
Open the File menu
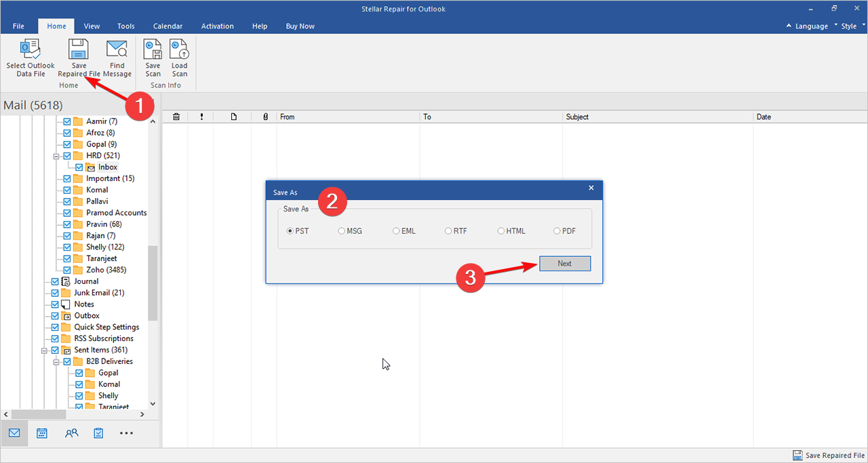click(x=18, y=26)
